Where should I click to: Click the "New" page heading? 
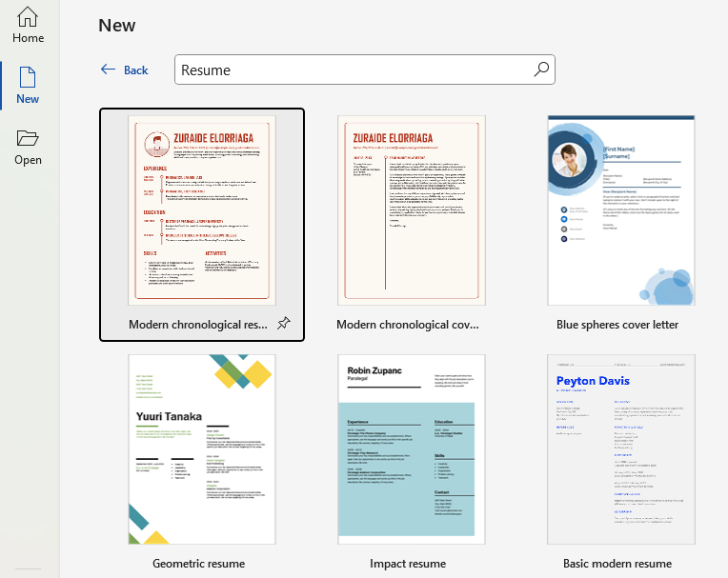coord(117,25)
